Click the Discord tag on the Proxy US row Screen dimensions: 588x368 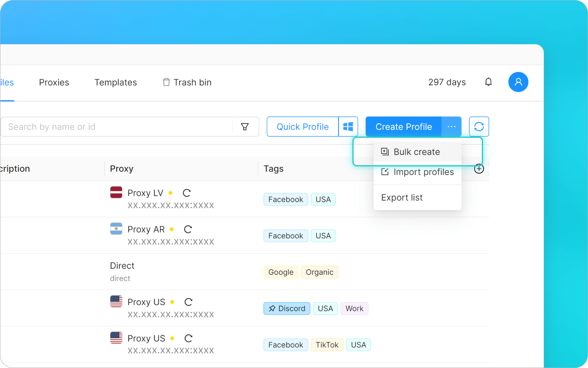(x=287, y=308)
